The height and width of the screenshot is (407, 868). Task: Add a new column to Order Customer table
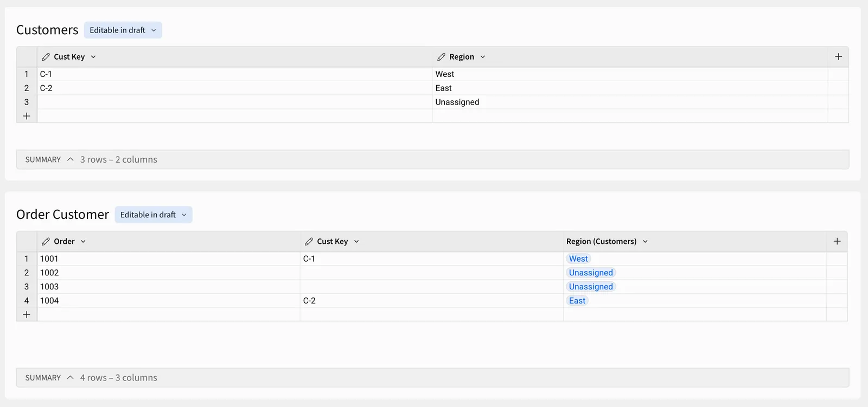pos(837,242)
